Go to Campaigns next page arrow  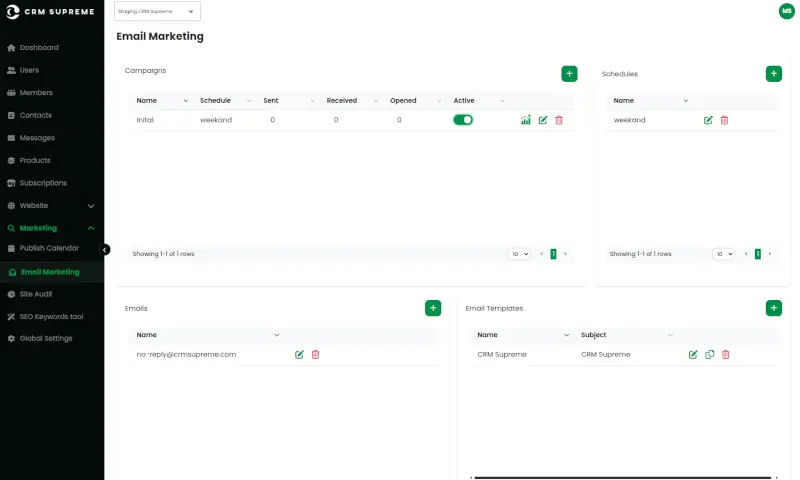point(565,254)
